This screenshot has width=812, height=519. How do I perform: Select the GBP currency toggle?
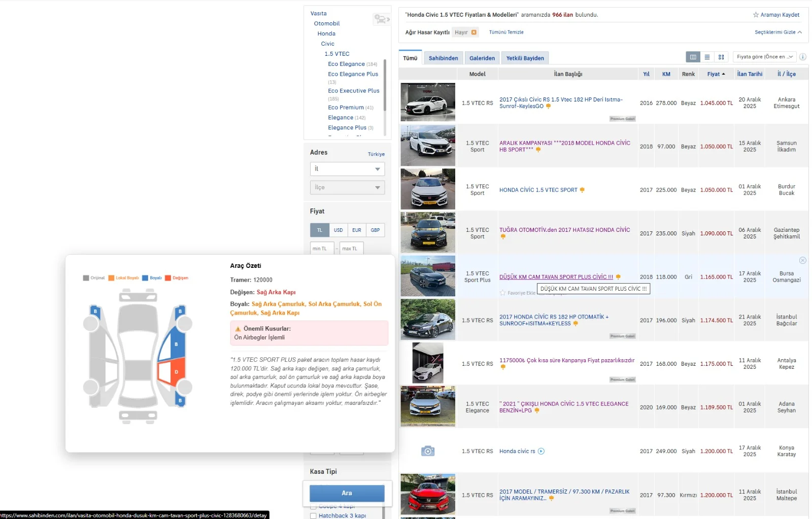tap(375, 230)
